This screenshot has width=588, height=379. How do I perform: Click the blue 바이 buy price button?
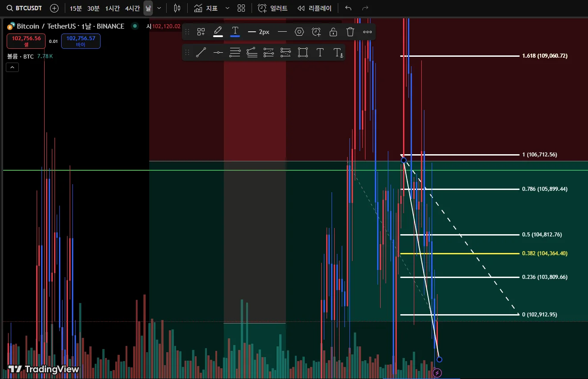pyautogui.click(x=81, y=41)
